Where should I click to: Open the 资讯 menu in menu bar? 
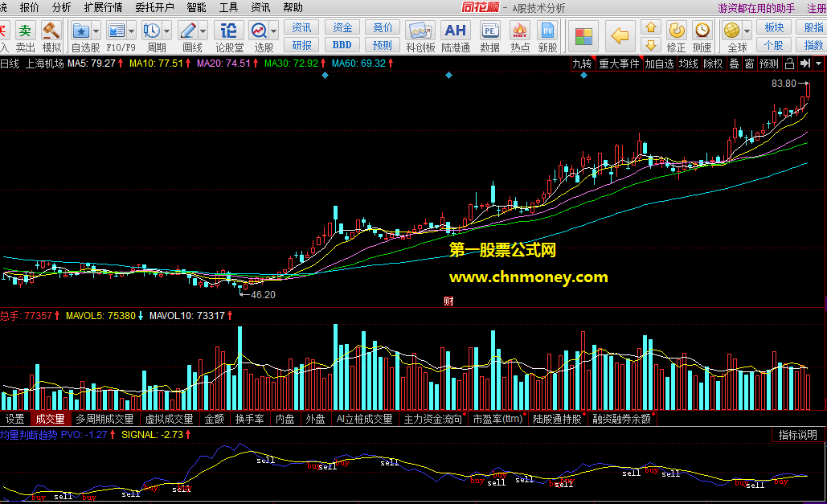click(260, 7)
